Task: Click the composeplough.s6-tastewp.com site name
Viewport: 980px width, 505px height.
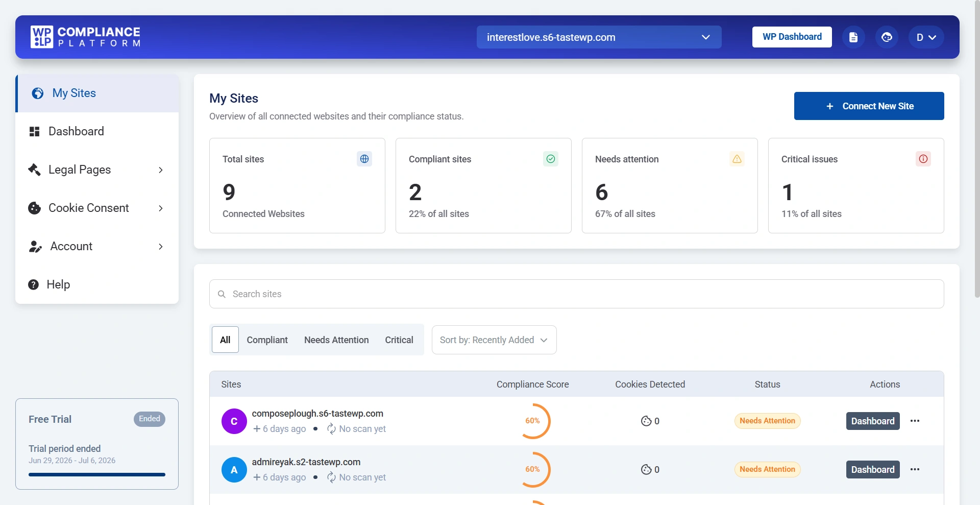Action: [317, 414]
